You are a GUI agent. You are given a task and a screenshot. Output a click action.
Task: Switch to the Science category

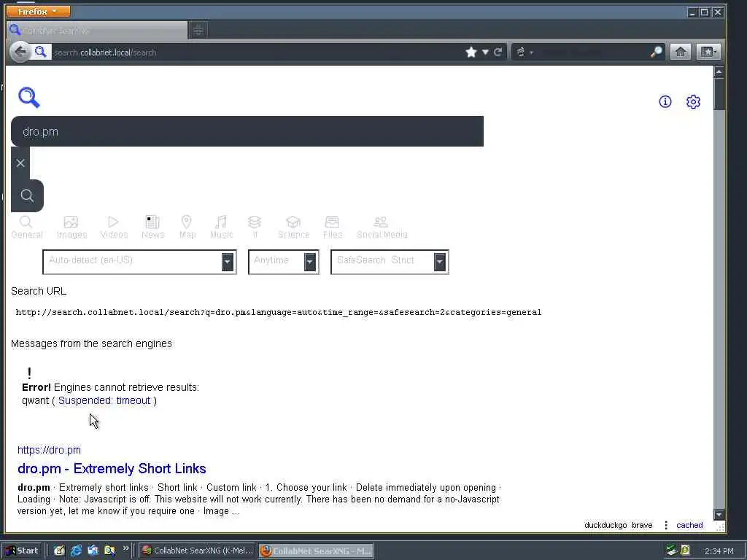(293, 227)
